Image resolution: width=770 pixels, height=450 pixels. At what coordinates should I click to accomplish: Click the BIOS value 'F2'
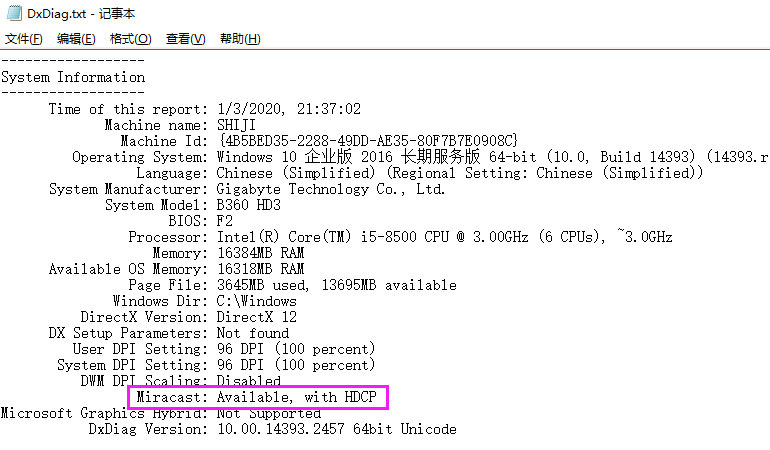pos(225,221)
